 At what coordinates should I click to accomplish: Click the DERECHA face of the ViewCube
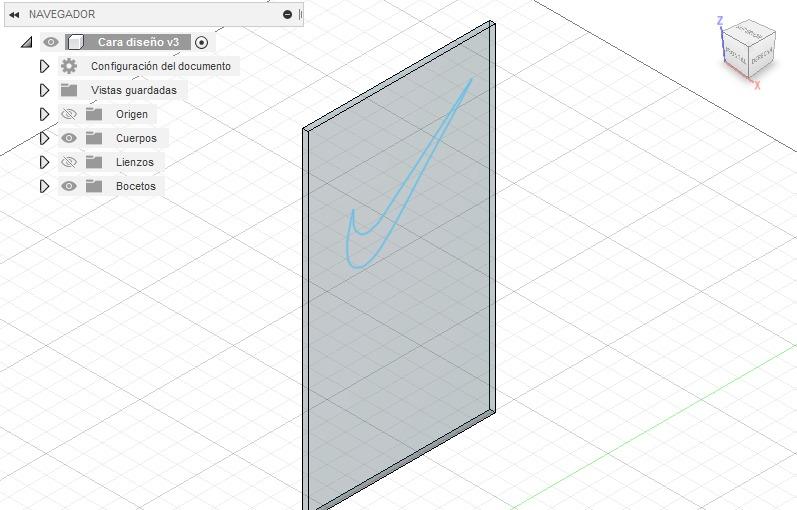click(761, 55)
